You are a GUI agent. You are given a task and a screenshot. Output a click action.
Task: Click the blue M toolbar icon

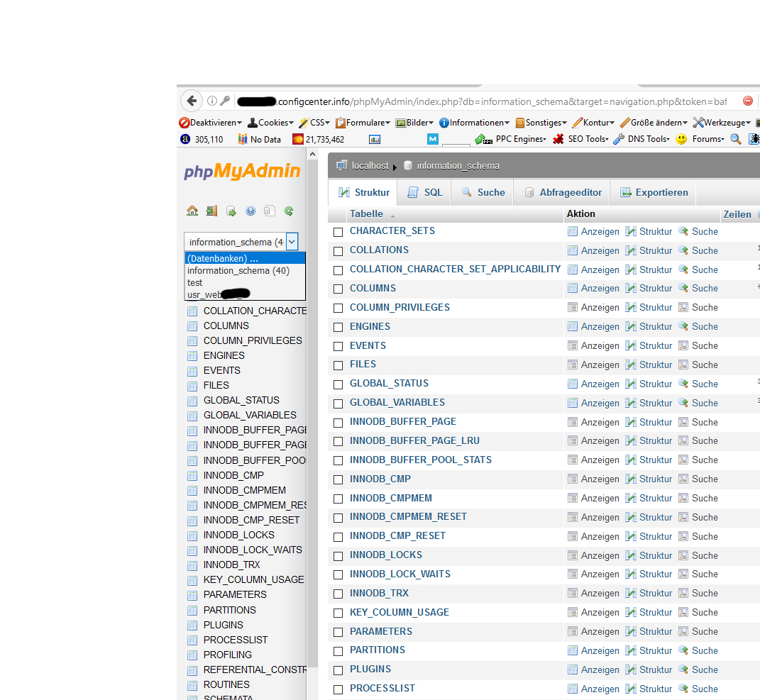click(433, 139)
